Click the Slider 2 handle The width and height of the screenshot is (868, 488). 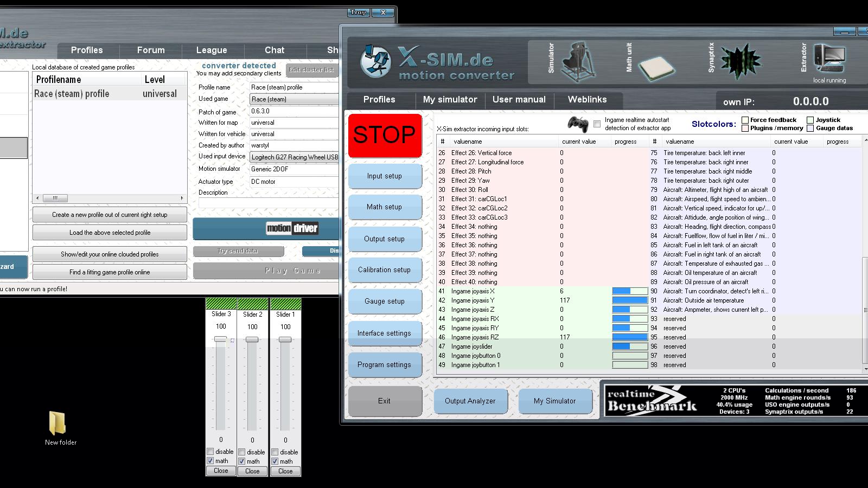[252, 339]
